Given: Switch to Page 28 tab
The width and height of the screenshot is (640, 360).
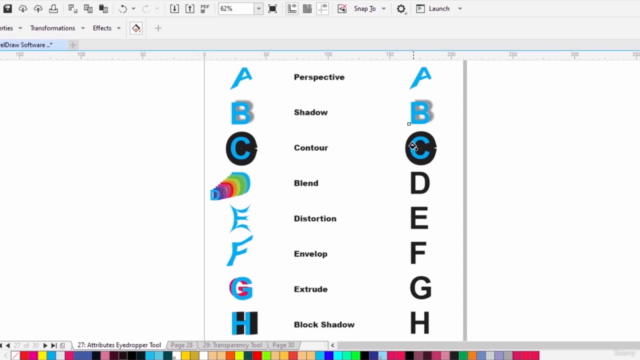Looking at the screenshot, I should [x=181, y=345].
